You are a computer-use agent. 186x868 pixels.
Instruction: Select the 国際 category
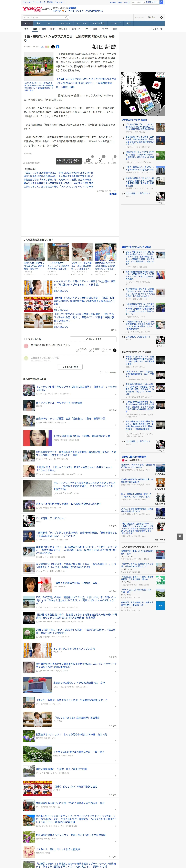click(x=44, y=29)
